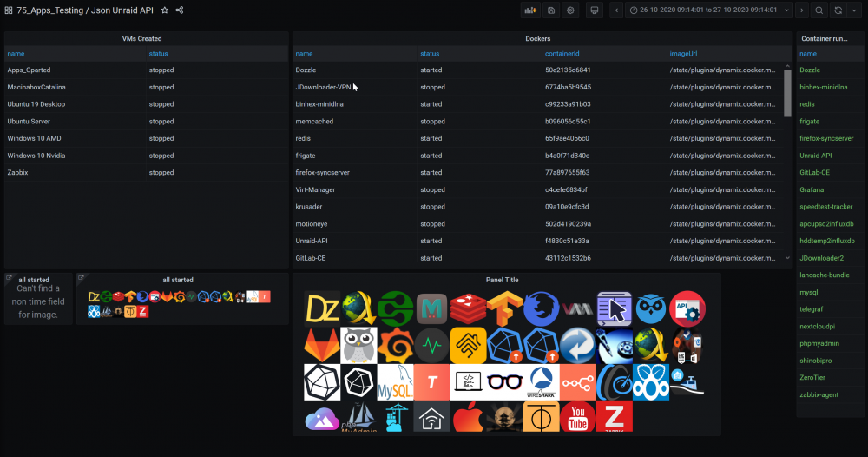Click the purple cloud photo icon
Screen dimensions: 868x457
(322, 419)
